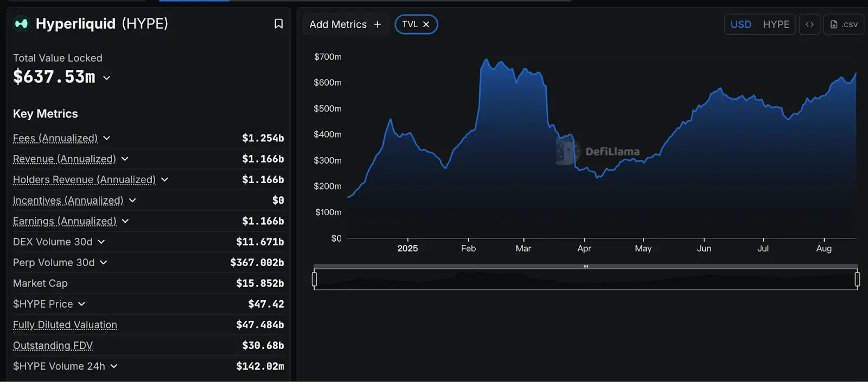Screen dimensions: 868x382
Task: Remove the TVL metric chip
Action: click(426, 24)
